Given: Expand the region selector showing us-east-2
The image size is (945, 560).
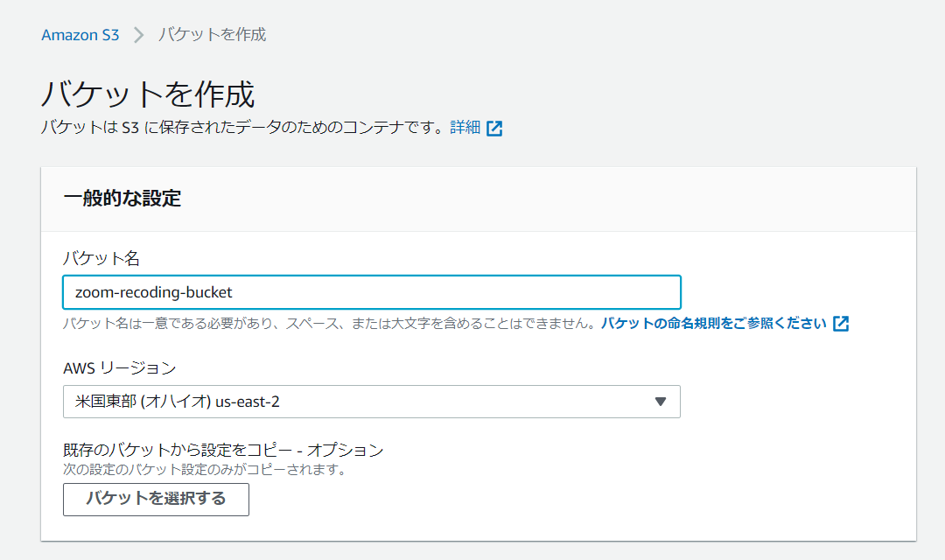Looking at the screenshot, I should click(371, 402).
